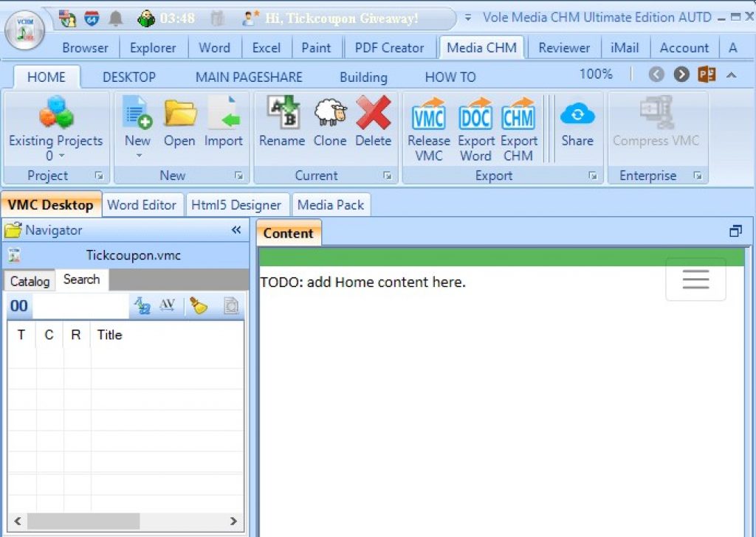Viewport: 756px width, 537px height.
Task: Click the search replace icon in Navigator
Action: click(x=142, y=305)
